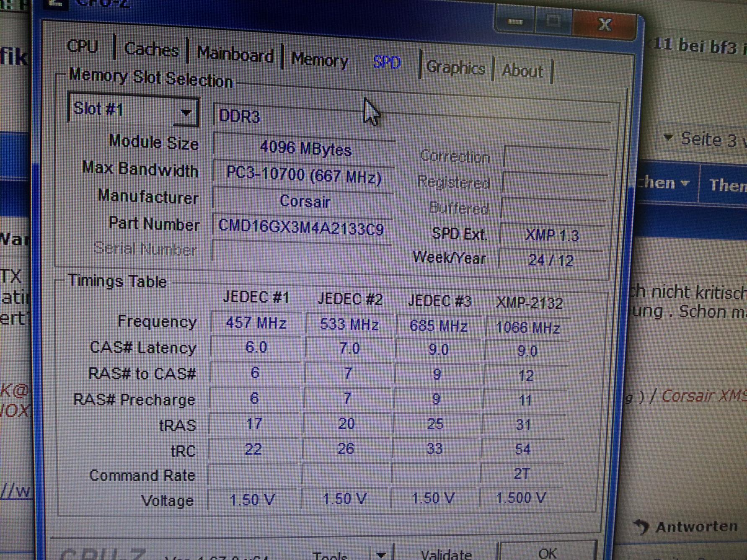
Task: Select the Memory tab
Action: (320, 60)
